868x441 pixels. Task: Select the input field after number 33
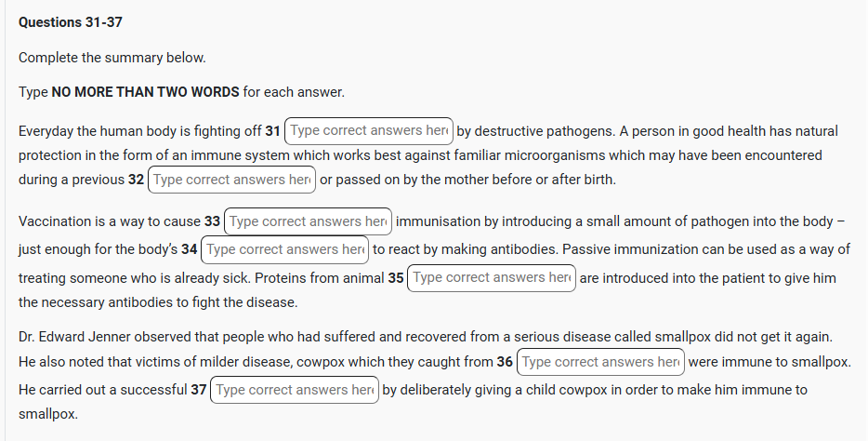pyautogui.click(x=308, y=221)
